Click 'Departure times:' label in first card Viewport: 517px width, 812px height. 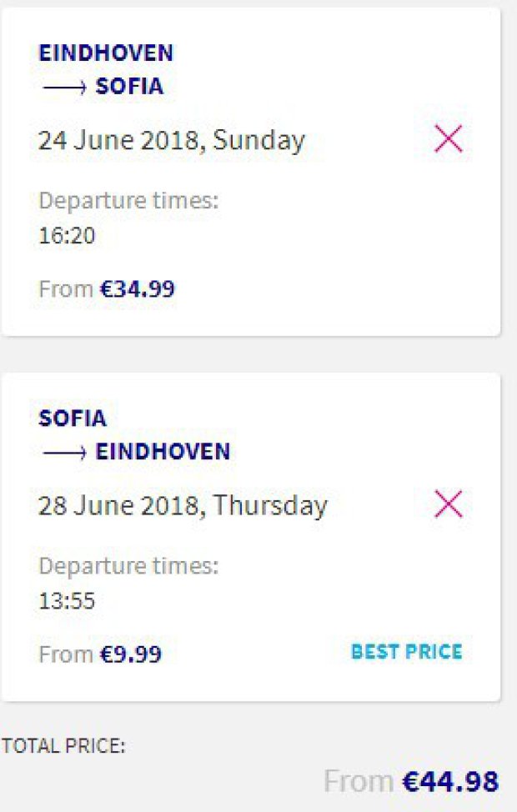[128, 201]
